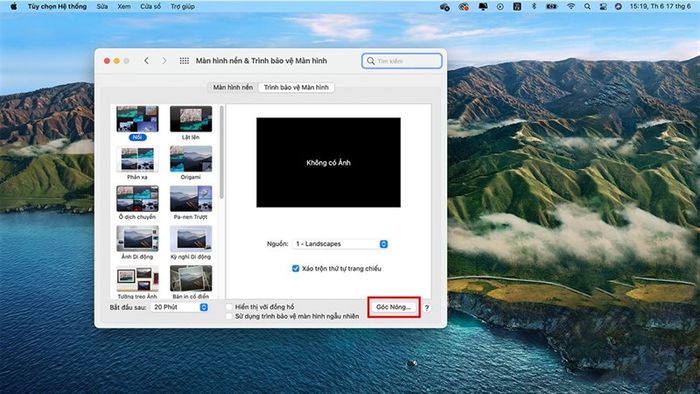This screenshot has height=394, width=700.
Task: Open the Apple menu
Action: point(13,7)
